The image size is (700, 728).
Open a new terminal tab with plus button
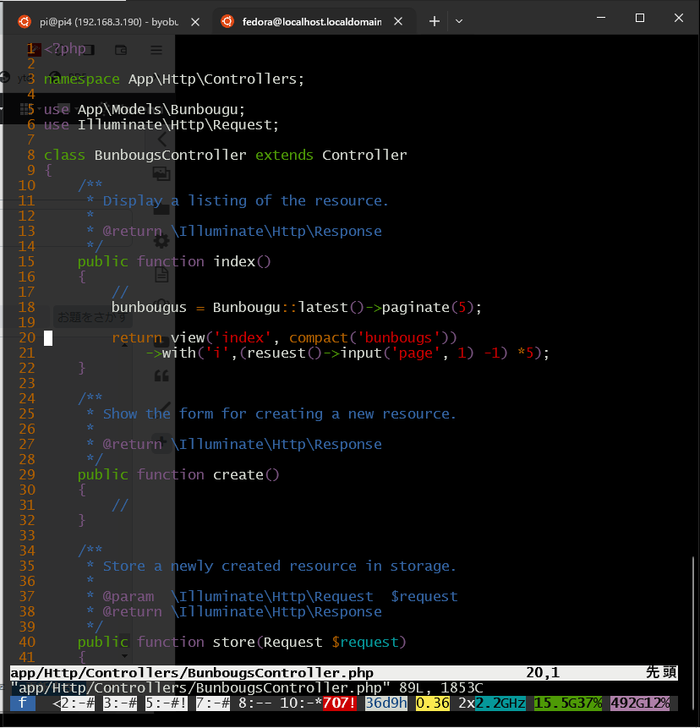(435, 21)
